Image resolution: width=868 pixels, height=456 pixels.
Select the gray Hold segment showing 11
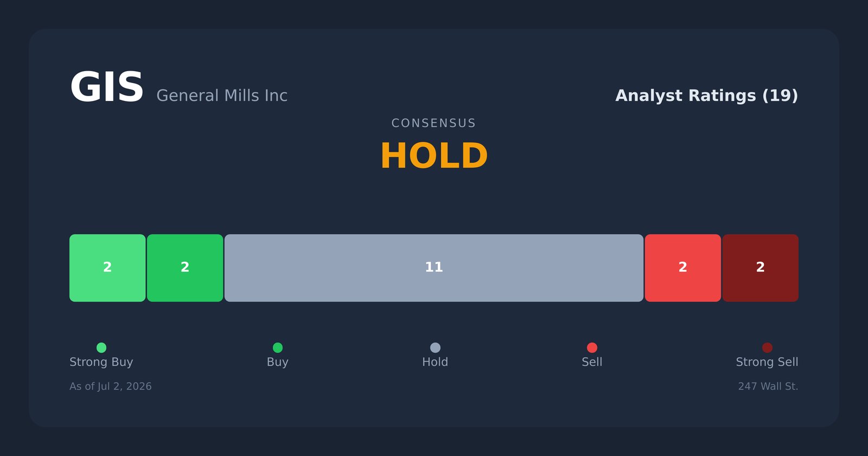pyautogui.click(x=434, y=268)
